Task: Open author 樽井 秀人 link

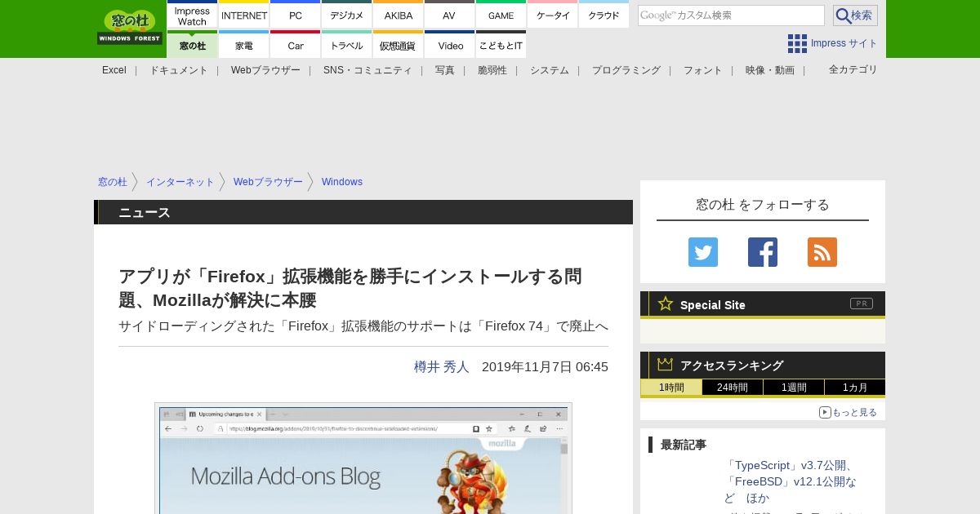Action: click(442, 367)
